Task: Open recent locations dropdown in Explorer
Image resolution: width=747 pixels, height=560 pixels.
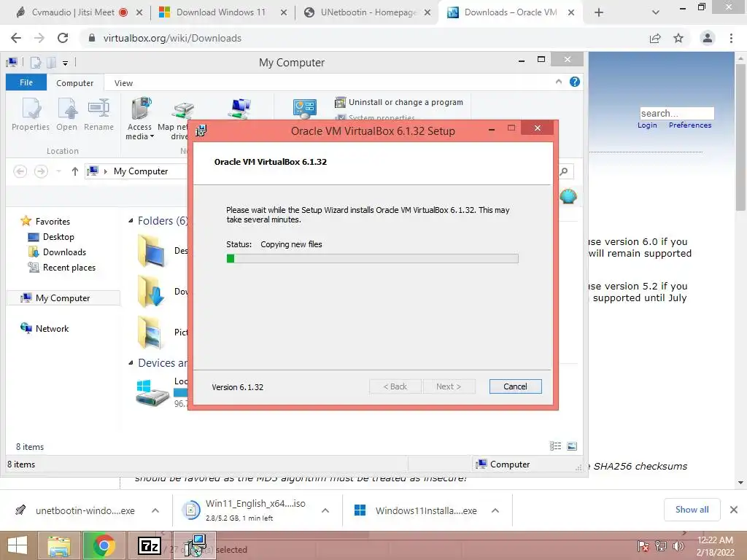Action: [x=58, y=171]
